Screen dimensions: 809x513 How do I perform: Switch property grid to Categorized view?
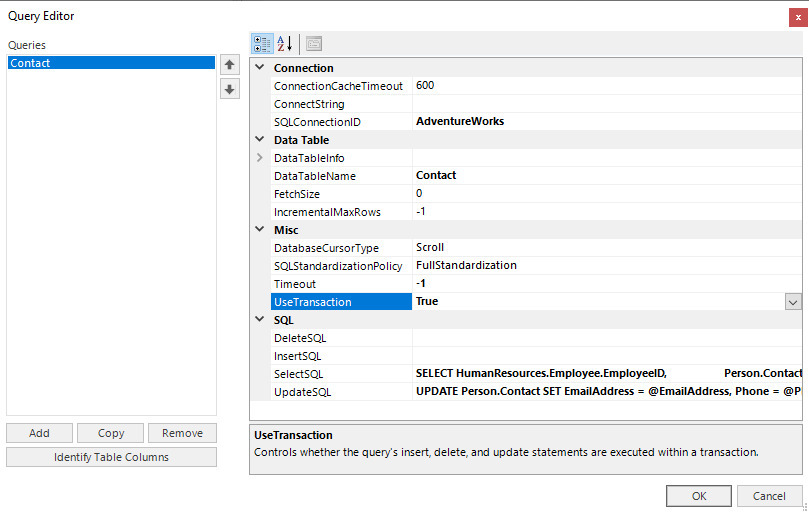[262, 44]
